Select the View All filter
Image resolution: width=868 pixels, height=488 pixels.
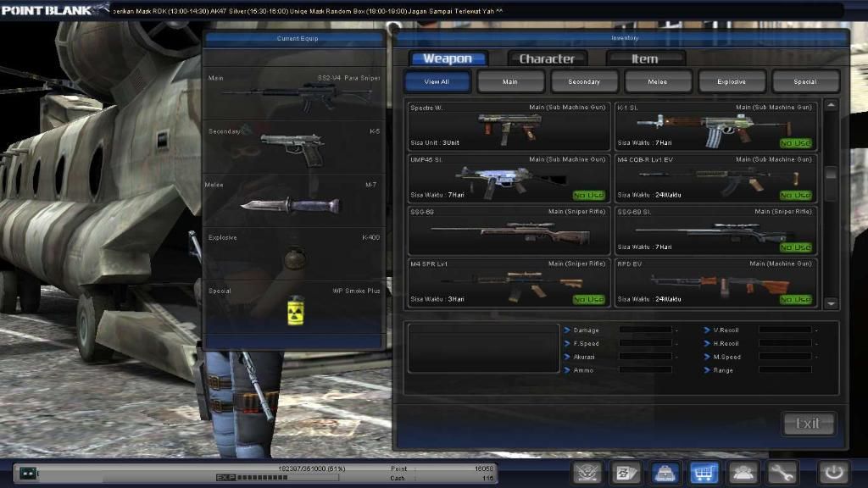437,81
